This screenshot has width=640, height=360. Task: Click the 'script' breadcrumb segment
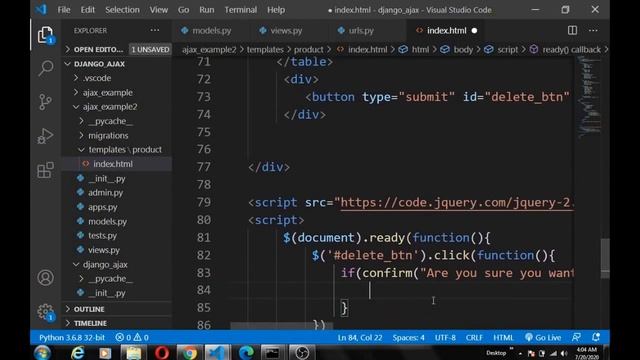(x=507, y=50)
